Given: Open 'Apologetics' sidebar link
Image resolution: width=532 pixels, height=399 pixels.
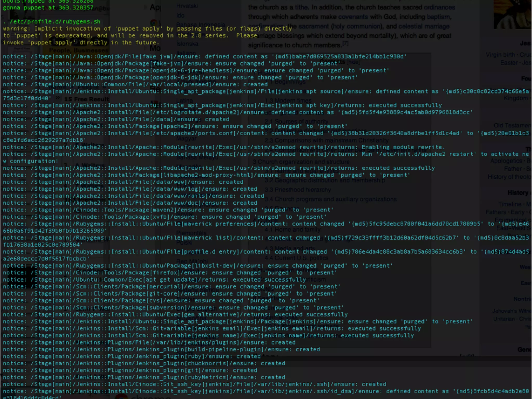Looking at the screenshot, I should (x=506, y=161).
